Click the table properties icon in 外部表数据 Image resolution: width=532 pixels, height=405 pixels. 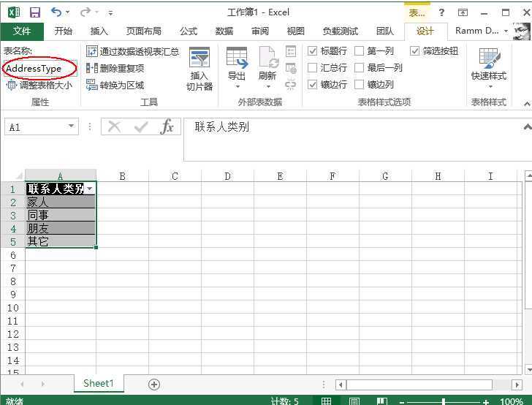click(291, 52)
